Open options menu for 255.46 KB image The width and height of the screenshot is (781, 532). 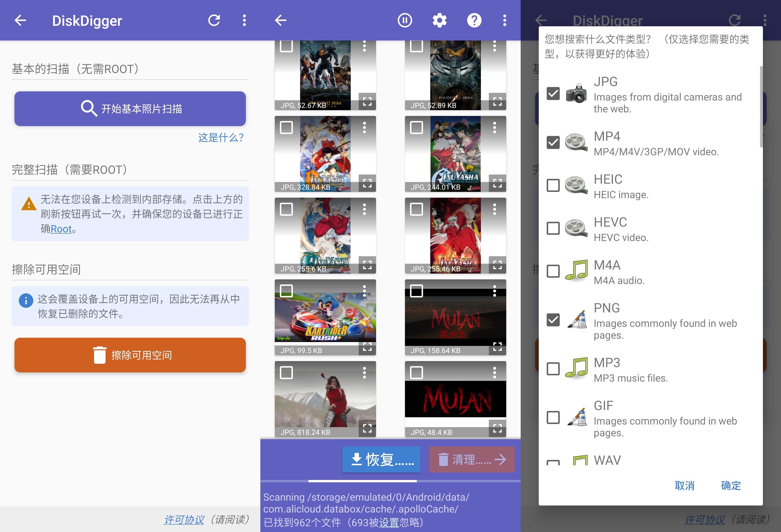pos(494,209)
